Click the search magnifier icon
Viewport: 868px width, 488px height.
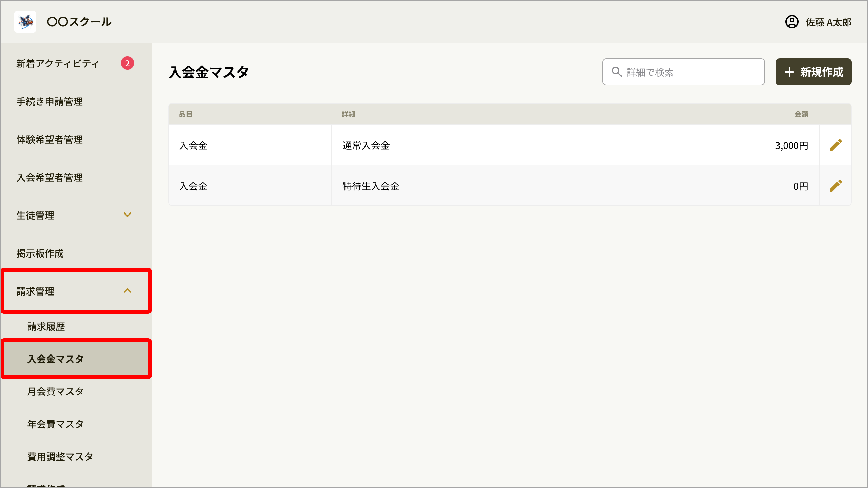tap(617, 72)
